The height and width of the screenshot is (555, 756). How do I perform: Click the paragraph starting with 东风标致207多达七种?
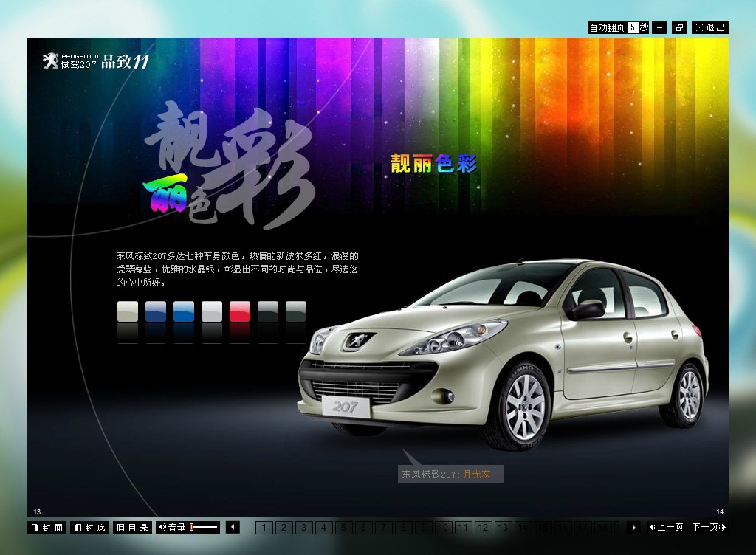pyautogui.click(x=237, y=269)
